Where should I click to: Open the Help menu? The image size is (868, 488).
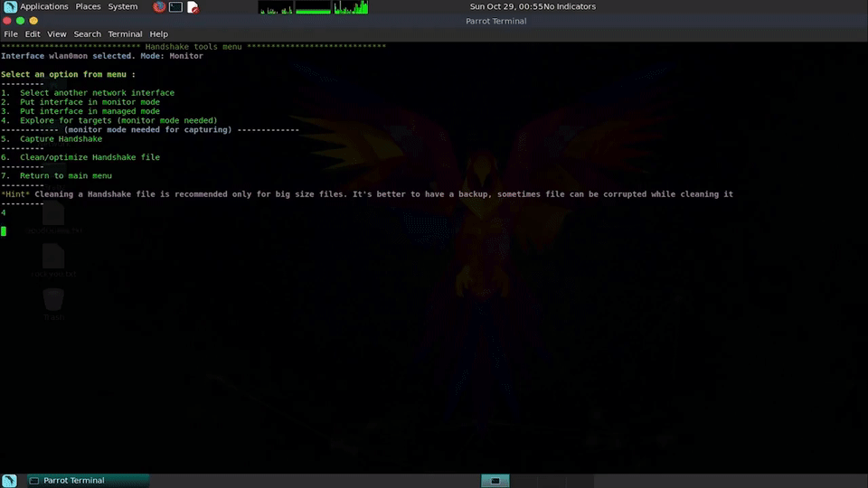(158, 33)
